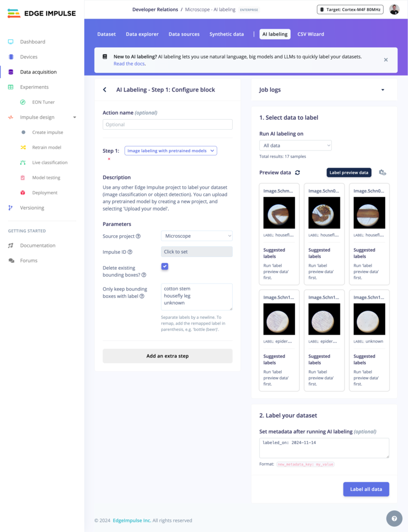Viewport: 408px width, 532px height.
Task: Open the unknown-labeled preview thumbnail
Action: (x=369, y=319)
